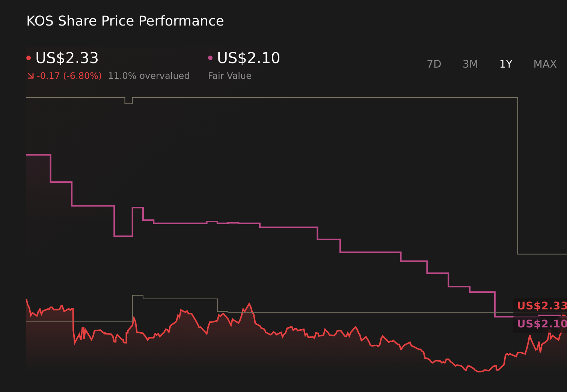Image resolution: width=567 pixels, height=392 pixels.
Task: Click the red share price legend dot
Action: tap(29, 57)
